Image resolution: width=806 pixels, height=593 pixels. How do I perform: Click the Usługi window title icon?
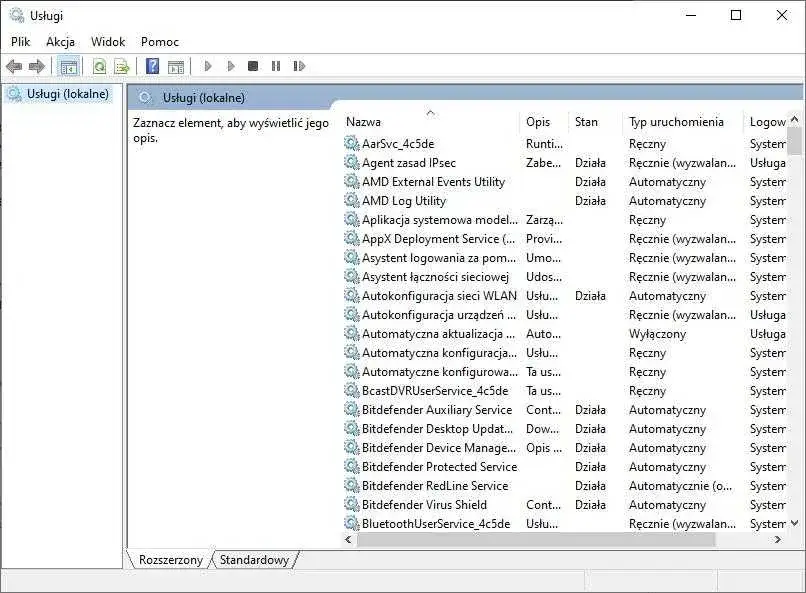point(16,15)
